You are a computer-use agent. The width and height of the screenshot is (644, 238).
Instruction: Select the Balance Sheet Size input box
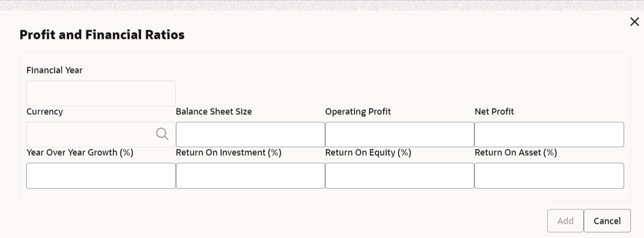pyautogui.click(x=250, y=134)
